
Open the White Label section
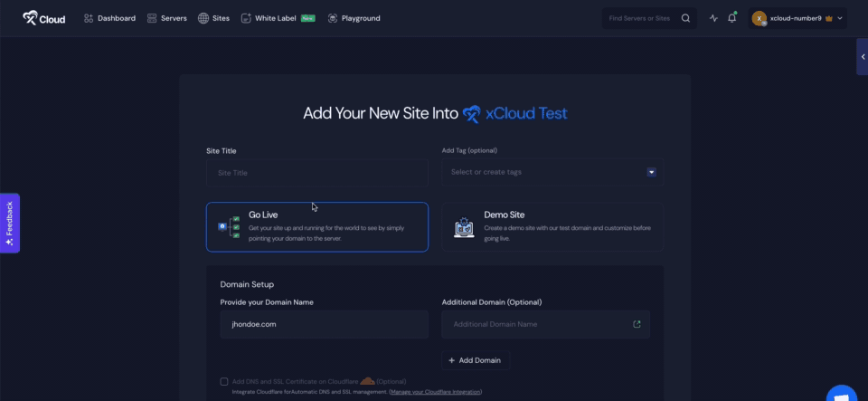(x=278, y=18)
